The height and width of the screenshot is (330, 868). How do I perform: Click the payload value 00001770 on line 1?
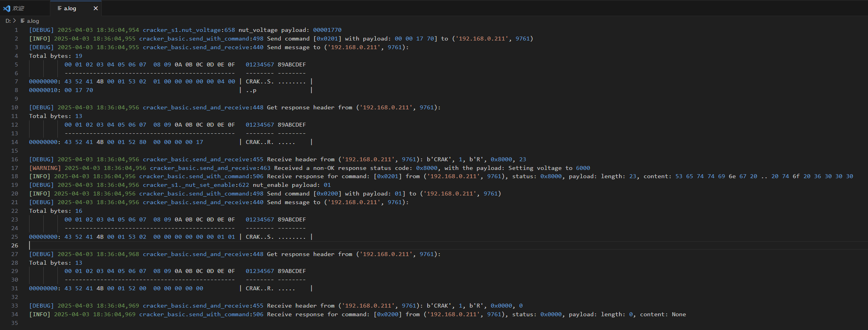pyautogui.click(x=327, y=30)
